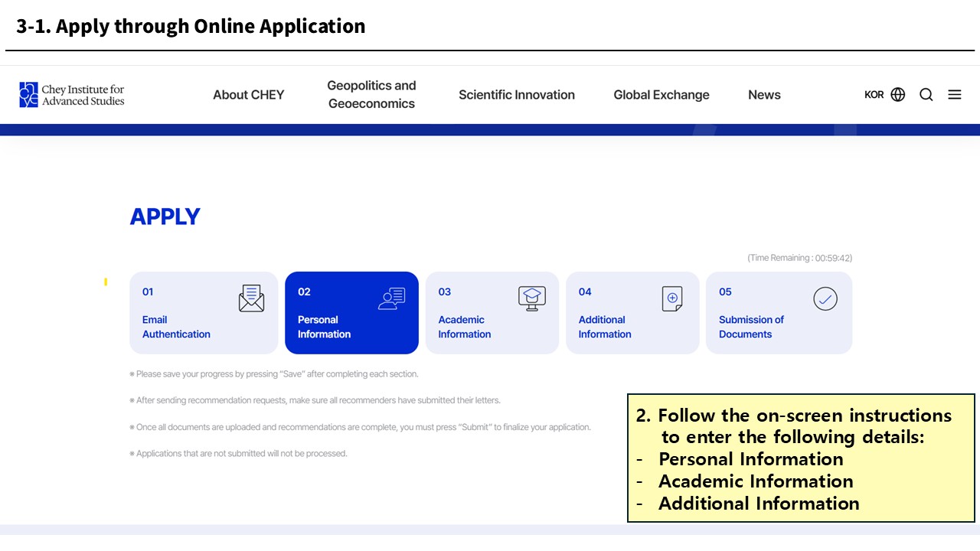Viewport: 980px width, 551px height.
Task: Switch language via the KOR label
Action: 874,95
